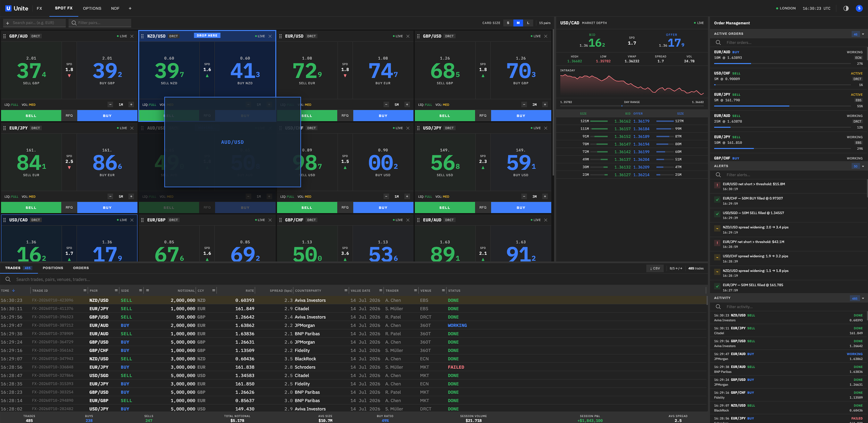Open Pair column filter menu
The width and height of the screenshot is (868, 423).
116,290
